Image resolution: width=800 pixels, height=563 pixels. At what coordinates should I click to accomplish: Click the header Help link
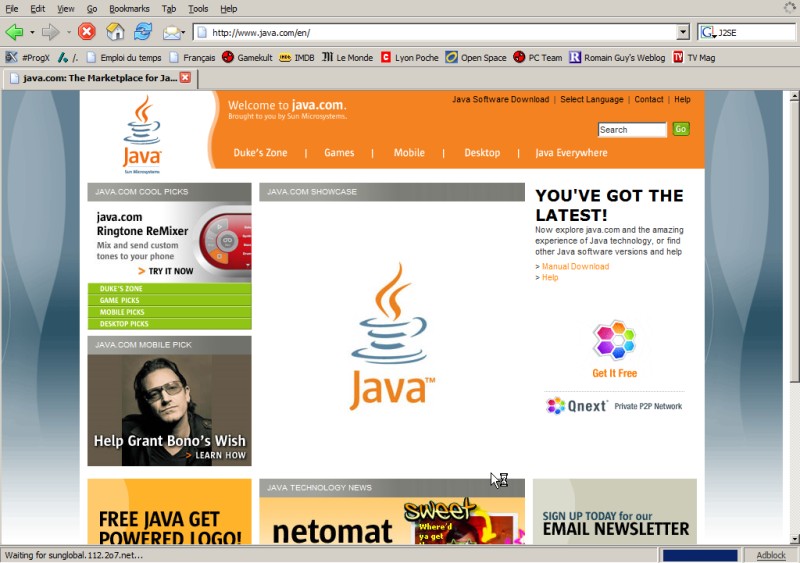tap(682, 99)
